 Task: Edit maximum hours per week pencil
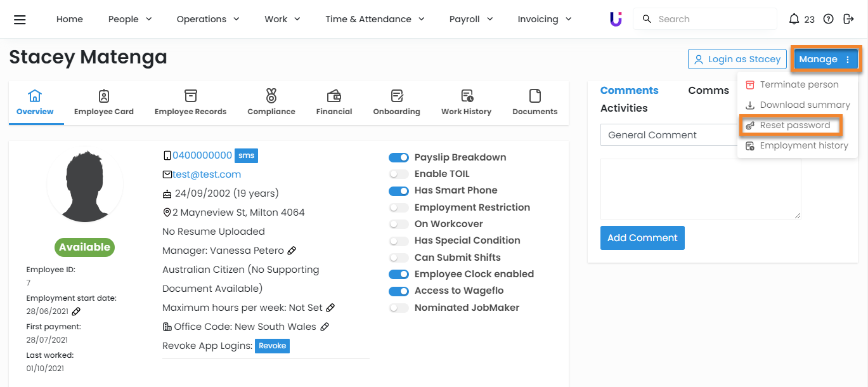pyautogui.click(x=330, y=308)
